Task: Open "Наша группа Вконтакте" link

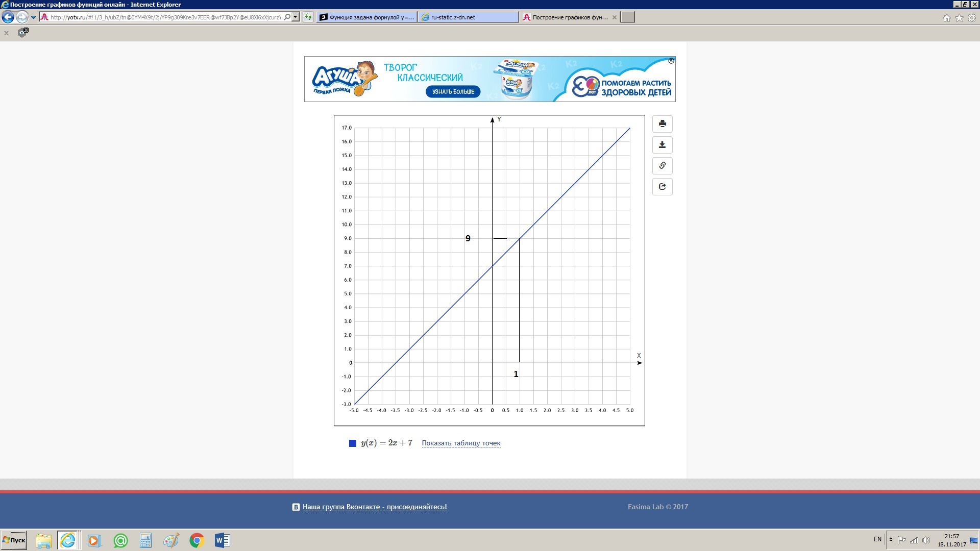Action: pos(374,507)
